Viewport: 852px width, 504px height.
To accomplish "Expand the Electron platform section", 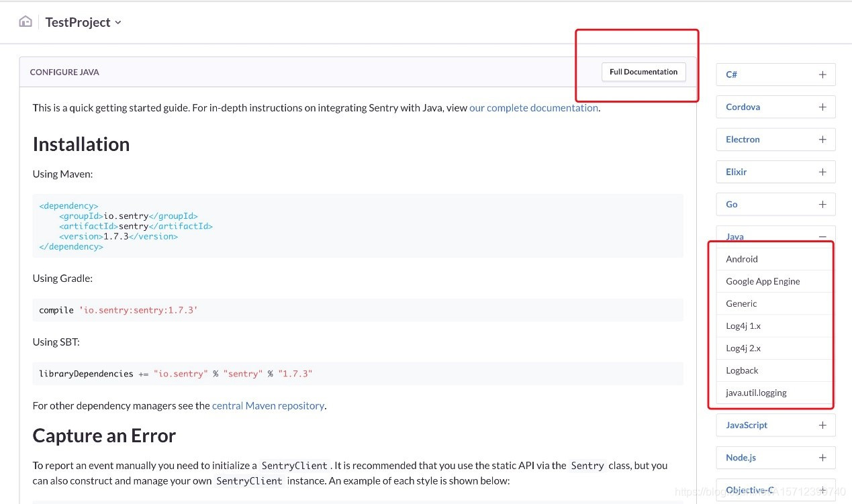I will (822, 140).
